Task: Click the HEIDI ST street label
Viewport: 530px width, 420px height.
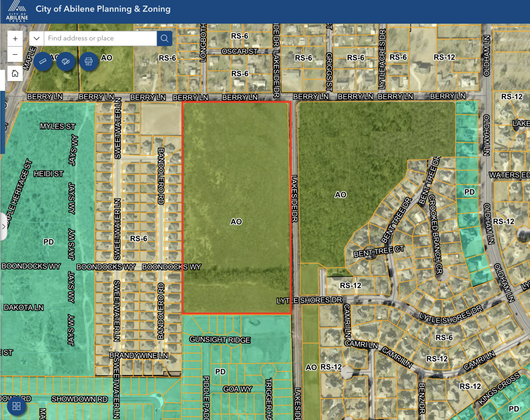Action: tap(49, 174)
